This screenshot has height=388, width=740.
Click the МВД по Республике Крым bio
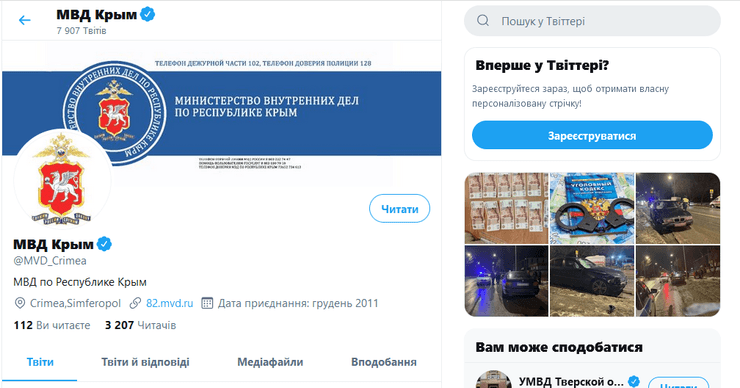point(80,282)
